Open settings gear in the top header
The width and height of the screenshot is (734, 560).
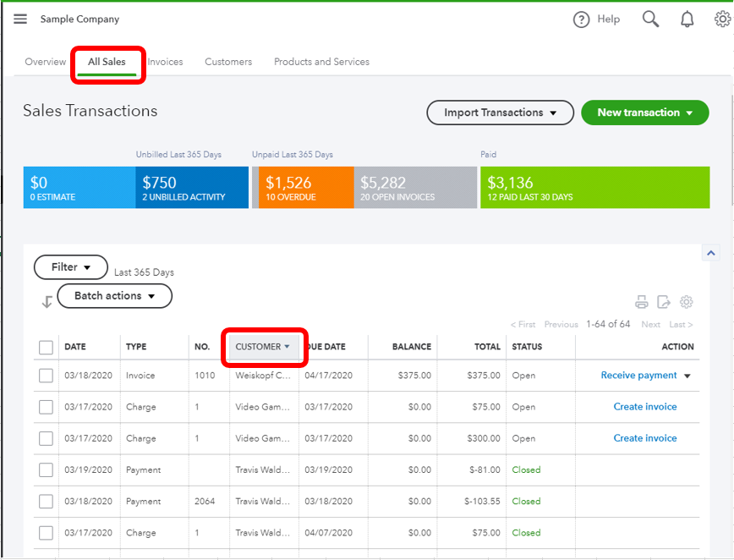(x=722, y=19)
